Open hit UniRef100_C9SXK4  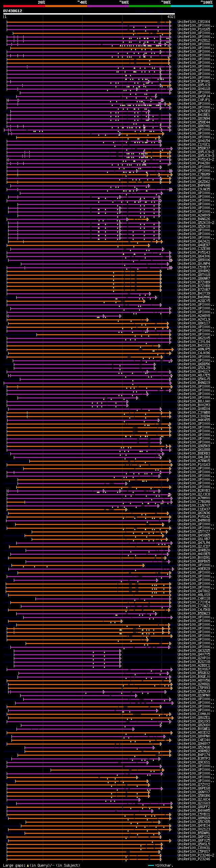coord(194,22)
